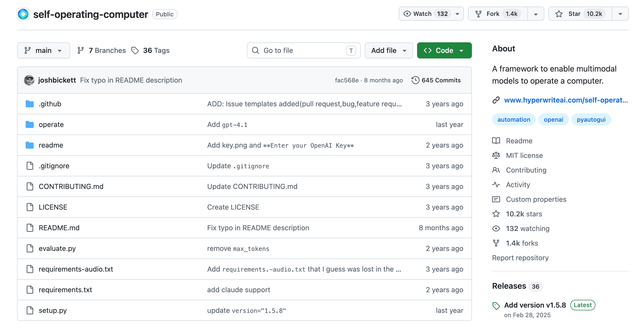Open the Add file dropdown

click(x=389, y=50)
